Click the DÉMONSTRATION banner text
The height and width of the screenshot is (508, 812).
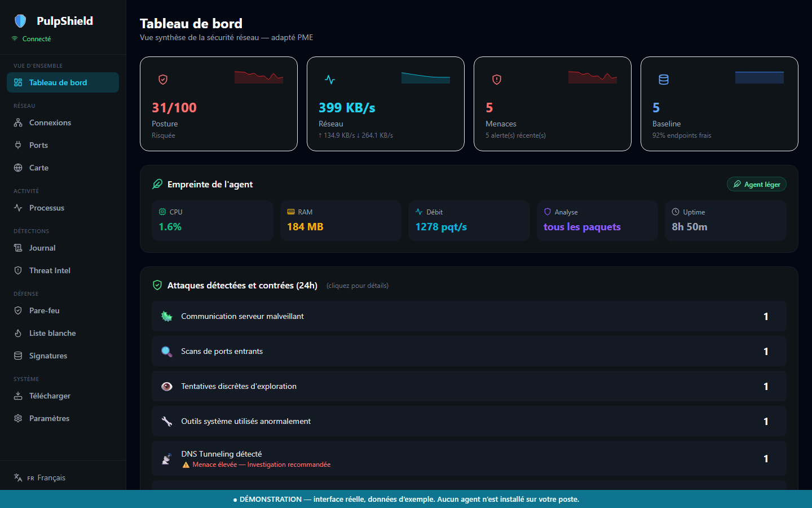[409, 499]
